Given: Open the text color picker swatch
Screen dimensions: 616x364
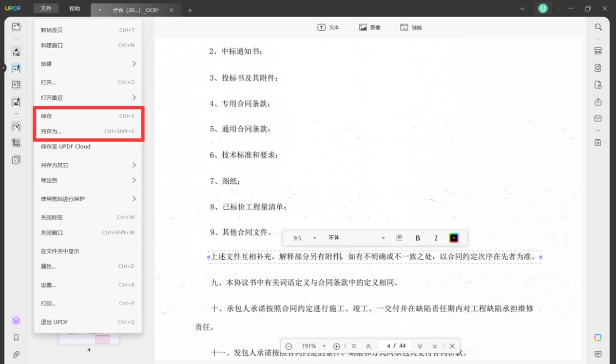Looking at the screenshot, I should pos(454,238).
